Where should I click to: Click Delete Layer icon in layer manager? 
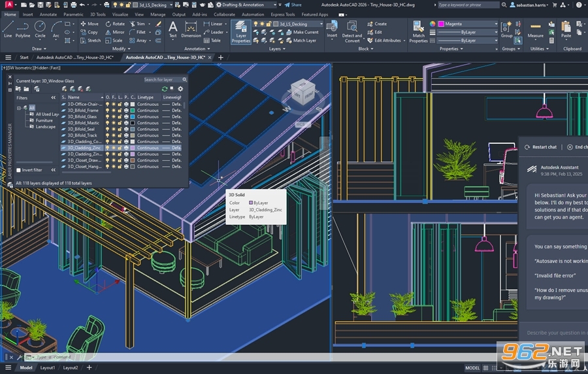pos(80,89)
